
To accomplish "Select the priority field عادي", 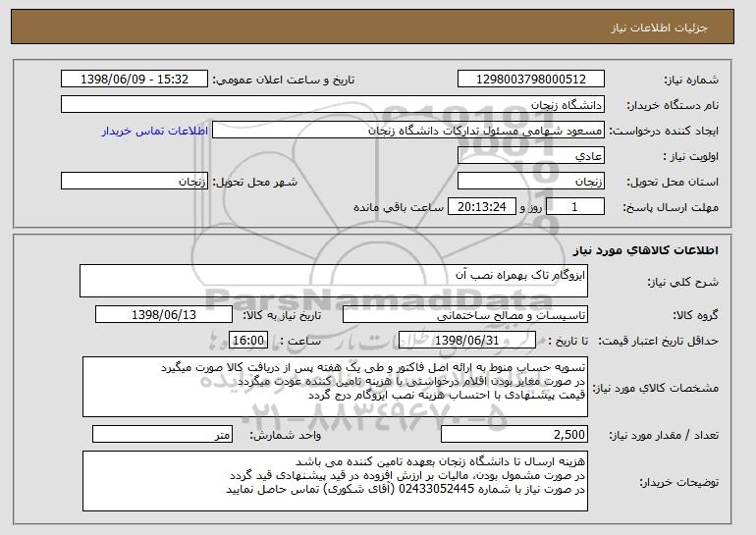I will click(531, 156).
